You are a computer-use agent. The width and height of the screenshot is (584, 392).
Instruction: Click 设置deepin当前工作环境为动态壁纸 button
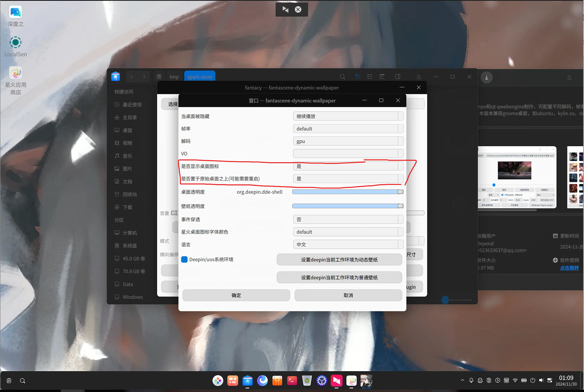coord(339,260)
